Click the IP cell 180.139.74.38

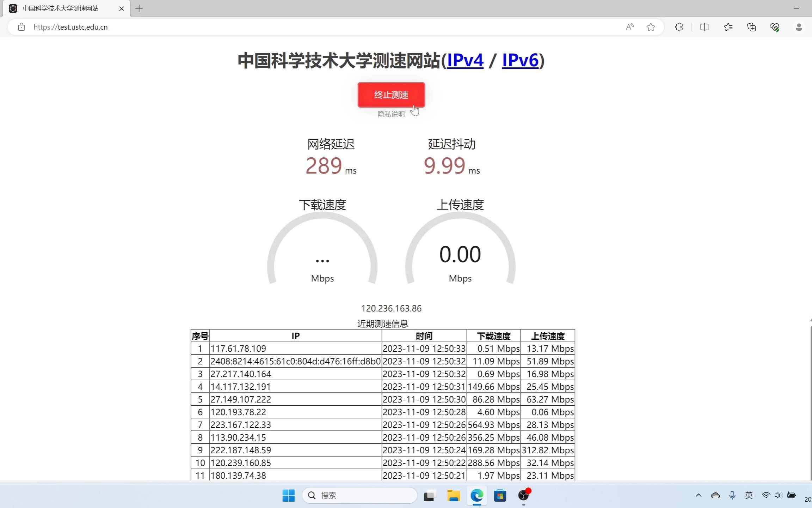(296, 475)
